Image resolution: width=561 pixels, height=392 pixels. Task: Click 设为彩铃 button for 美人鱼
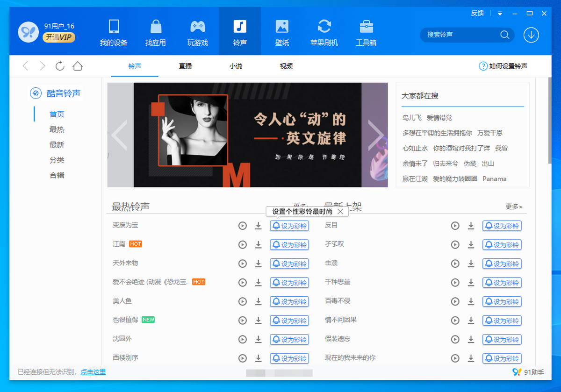[289, 301]
